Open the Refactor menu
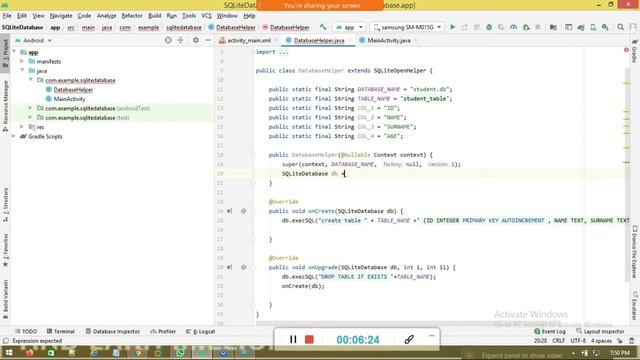The image size is (640, 360). point(132,16)
